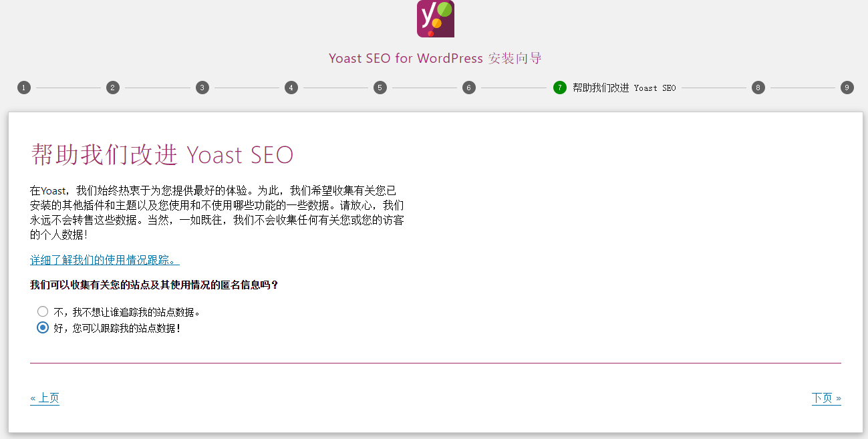Go back to wizard step 6
This screenshot has height=439, width=868.
469,88
